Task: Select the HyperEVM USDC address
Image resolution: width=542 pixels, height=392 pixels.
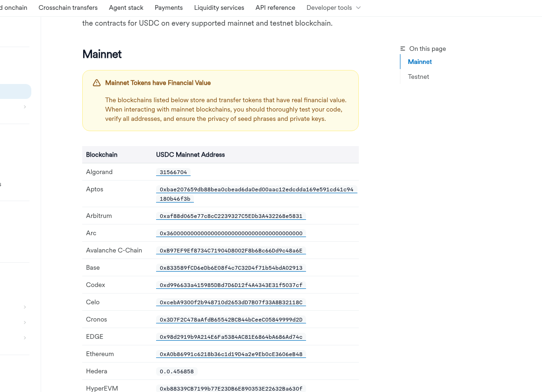Action: [x=231, y=389]
